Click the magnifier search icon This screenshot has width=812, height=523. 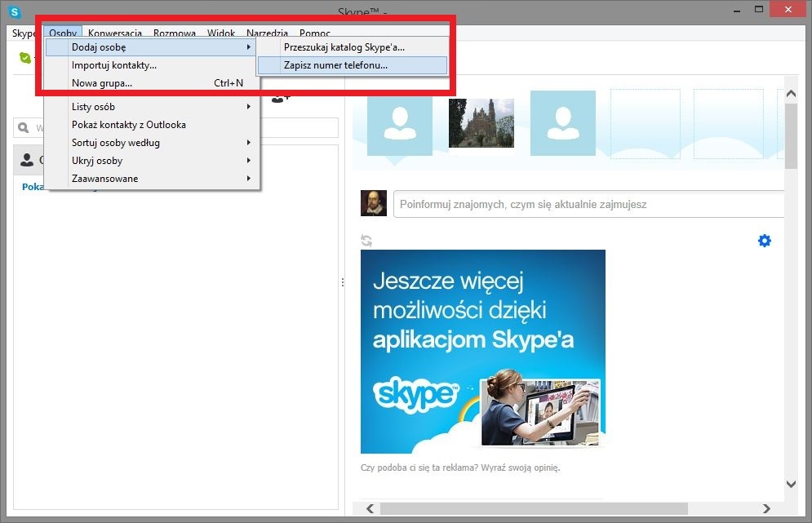[x=24, y=127]
